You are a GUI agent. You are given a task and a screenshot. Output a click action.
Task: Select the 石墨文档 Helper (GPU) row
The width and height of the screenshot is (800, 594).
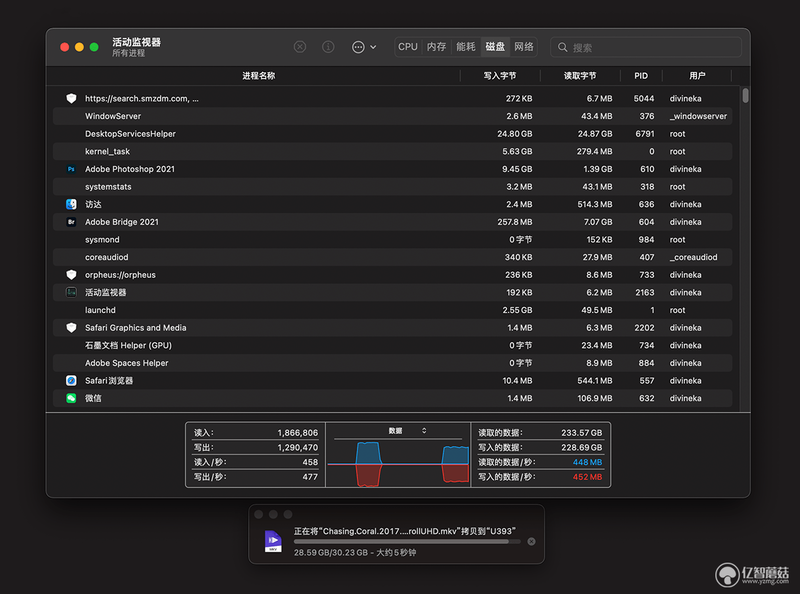tap(392, 345)
